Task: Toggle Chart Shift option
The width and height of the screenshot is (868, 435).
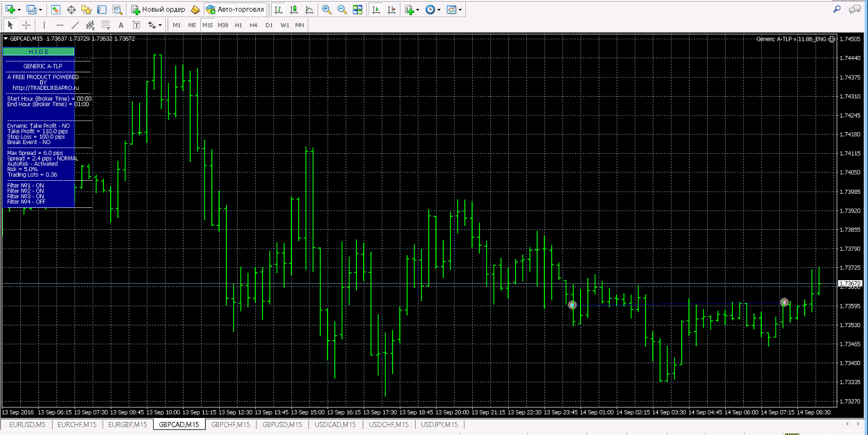Action: [x=391, y=10]
